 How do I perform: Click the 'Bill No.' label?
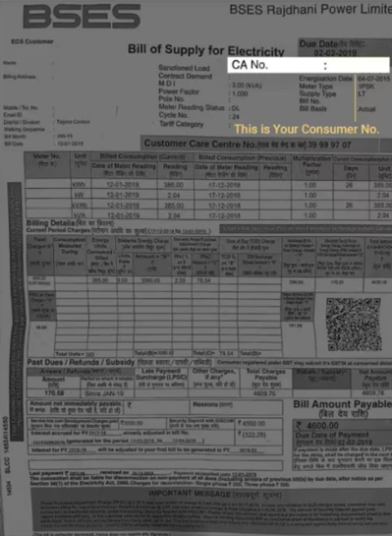[x=309, y=101]
